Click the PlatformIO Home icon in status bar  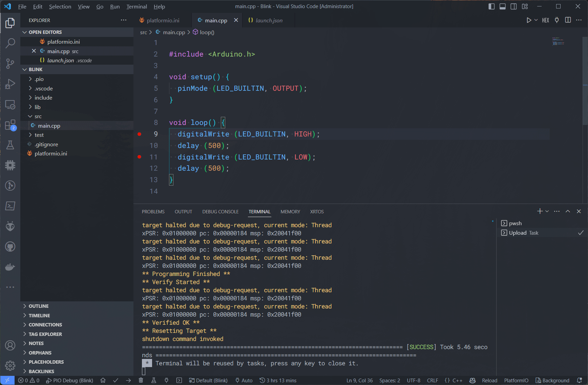pyautogui.click(x=103, y=380)
